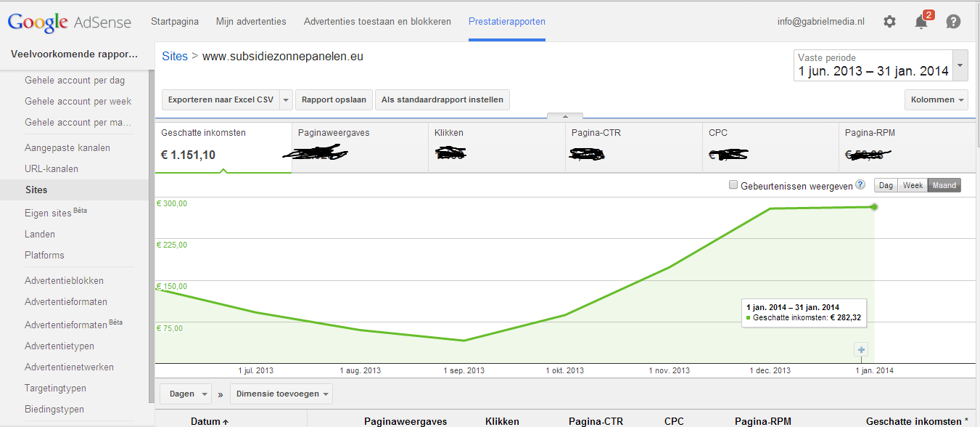Open the Platforms report
The width and height of the screenshot is (980, 427).
point(44,256)
